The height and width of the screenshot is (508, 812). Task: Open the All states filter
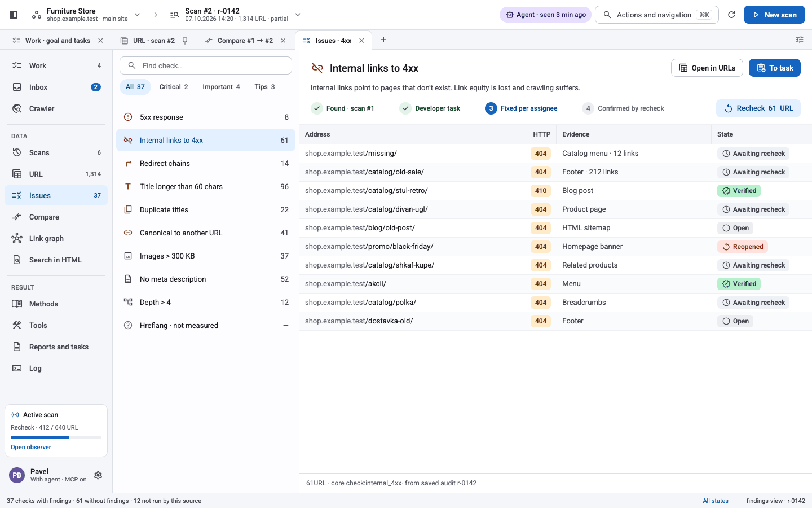point(716,501)
